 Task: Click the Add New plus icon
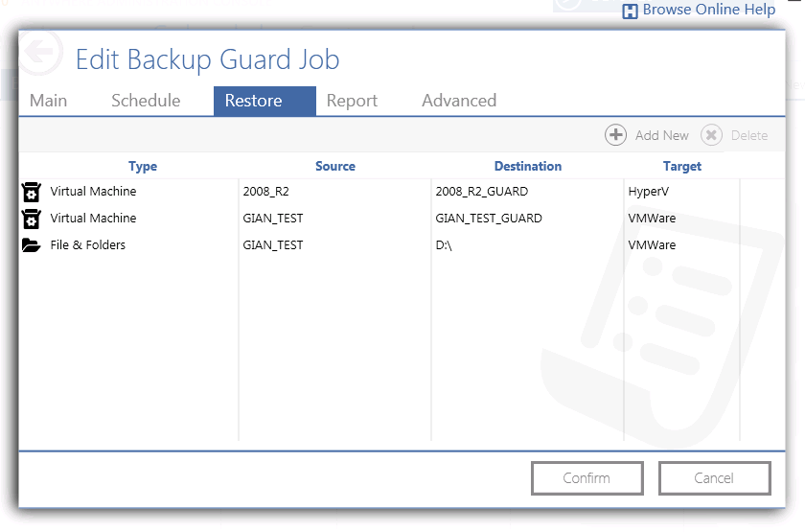click(x=615, y=135)
